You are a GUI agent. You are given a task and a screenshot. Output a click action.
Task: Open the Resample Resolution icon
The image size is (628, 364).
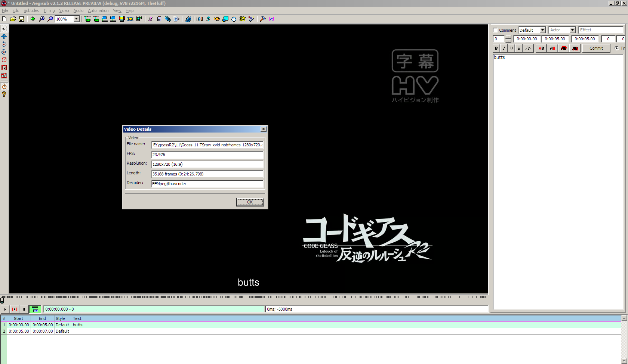(x=225, y=19)
